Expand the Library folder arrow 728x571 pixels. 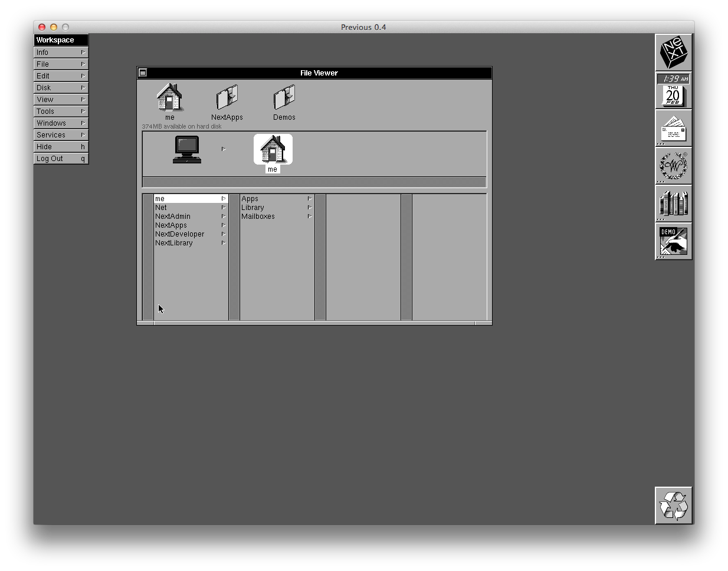310,208
